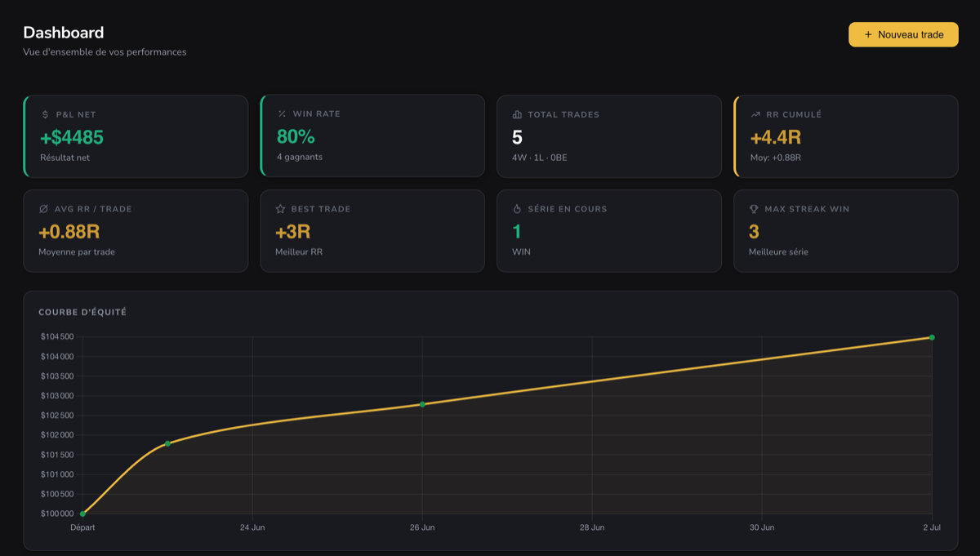
Task: Click the Nouveau trade button
Action: [903, 34]
